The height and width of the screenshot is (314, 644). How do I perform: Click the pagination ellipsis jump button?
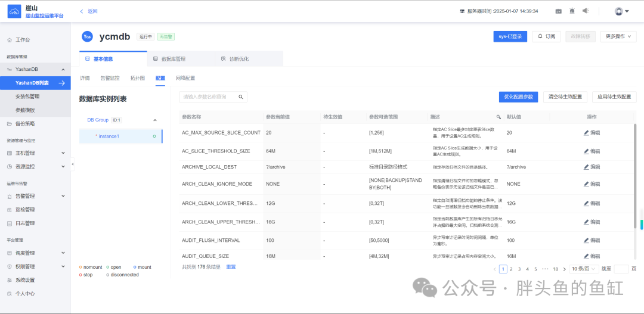pyautogui.click(x=545, y=269)
